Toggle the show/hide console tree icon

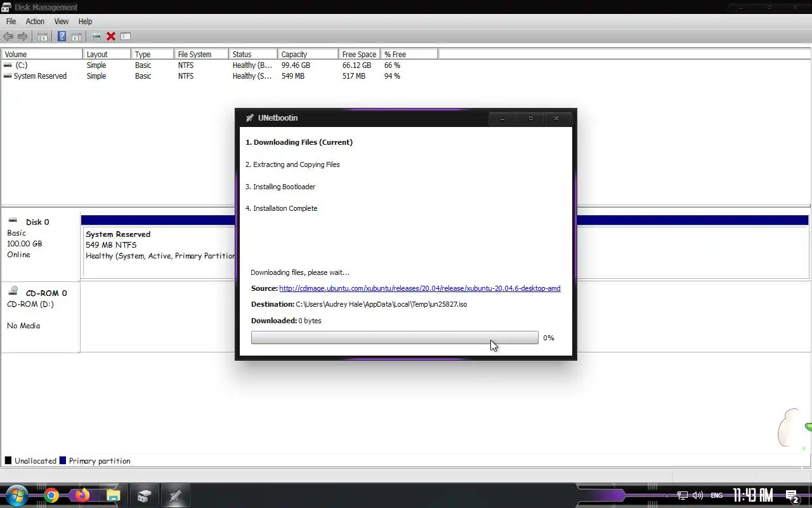[x=42, y=37]
